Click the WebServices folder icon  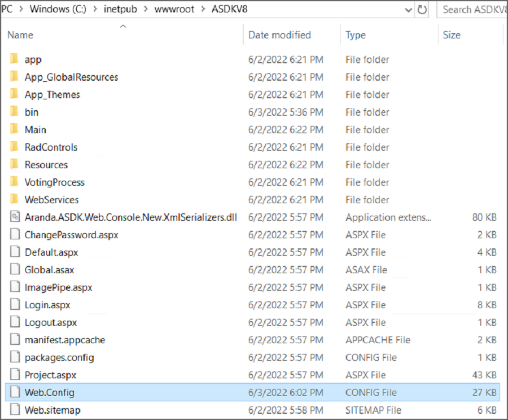(14, 199)
